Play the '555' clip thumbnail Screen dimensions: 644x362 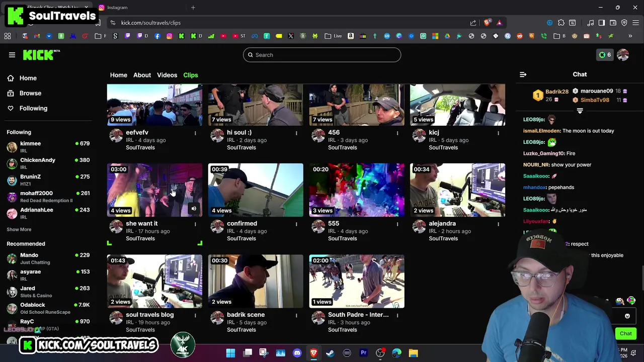pos(357,190)
